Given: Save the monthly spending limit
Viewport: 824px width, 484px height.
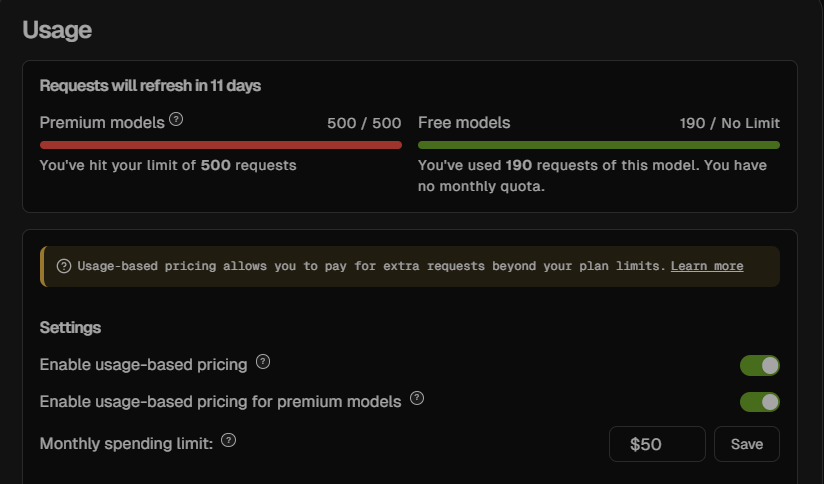Looking at the screenshot, I should click(747, 444).
